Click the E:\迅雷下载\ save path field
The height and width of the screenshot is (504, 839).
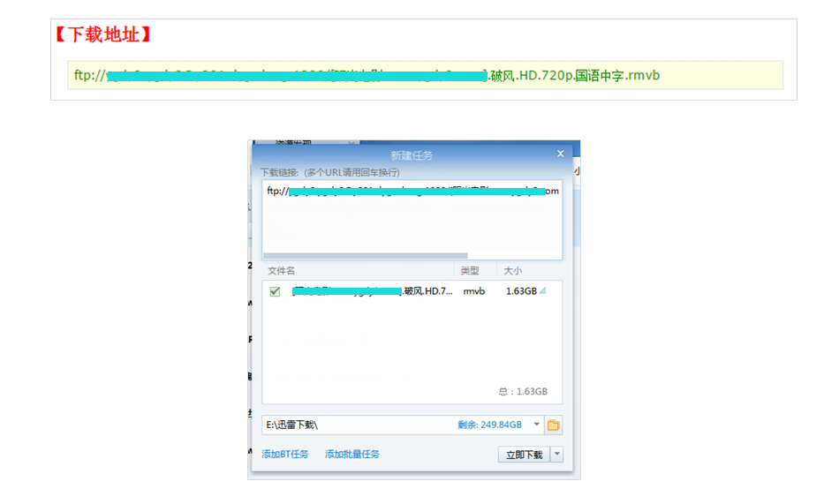point(359,425)
